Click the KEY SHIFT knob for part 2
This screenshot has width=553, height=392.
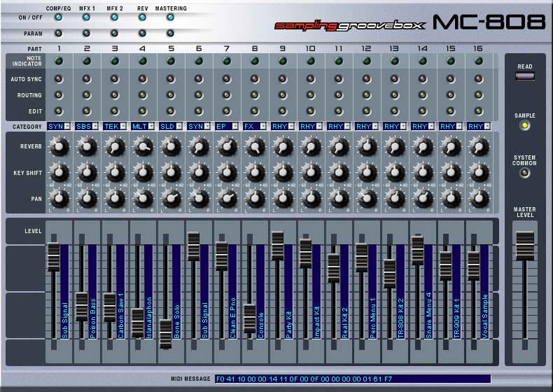tap(87, 172)
